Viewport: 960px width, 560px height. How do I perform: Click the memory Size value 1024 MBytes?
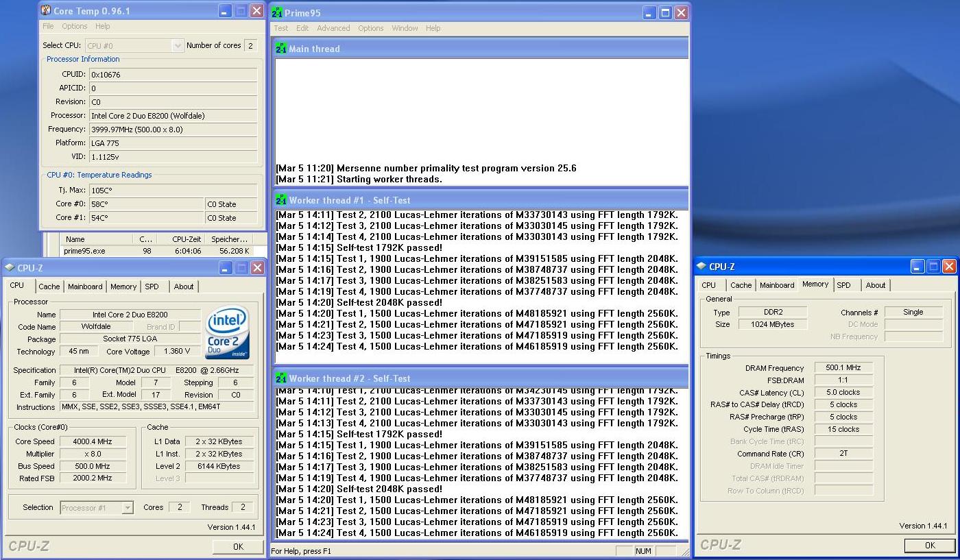coord(773,324)
